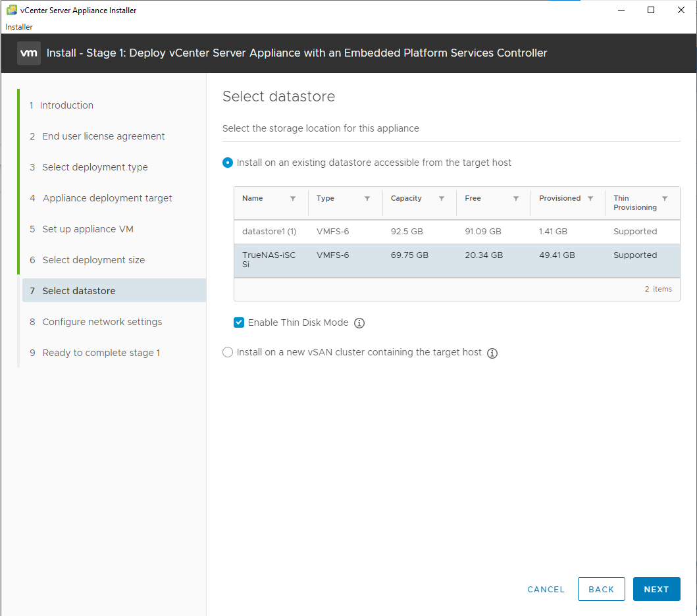
Task: Show info about new vSAN cluster option
Action: [x=492, y=353]
